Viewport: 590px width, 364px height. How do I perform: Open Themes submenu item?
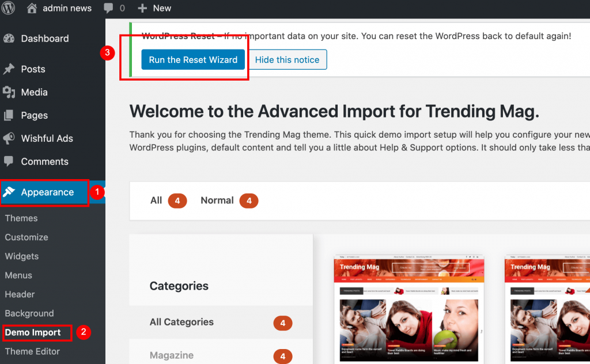click(21, 218)
